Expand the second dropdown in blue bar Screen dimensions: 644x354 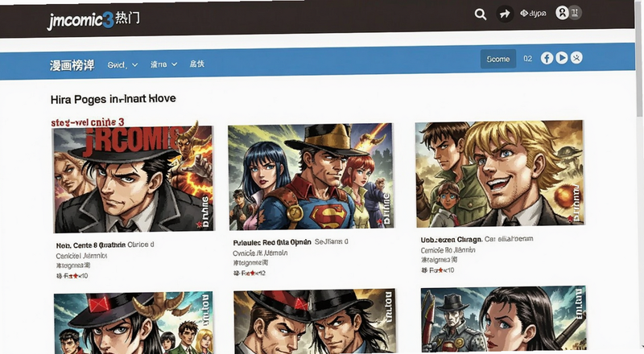pyautogui.click(x=163, y=64)
